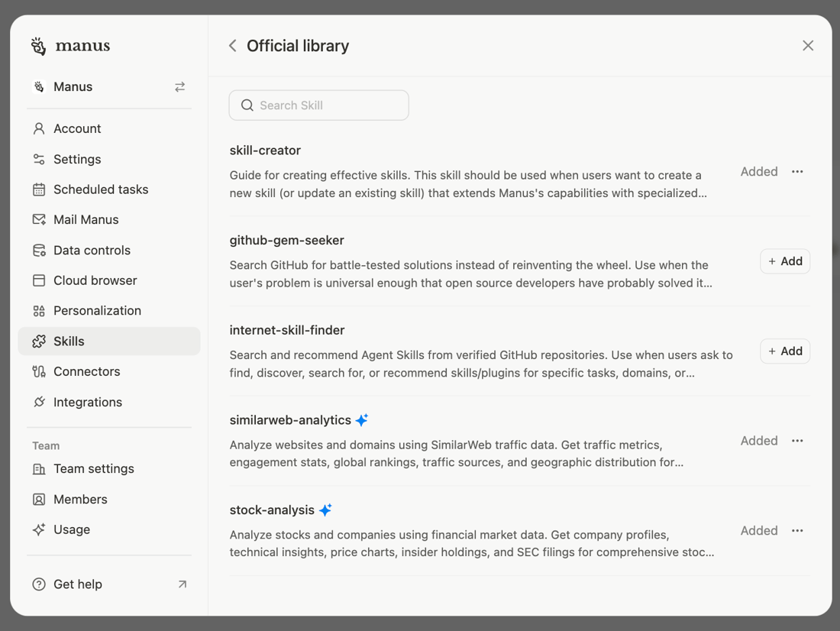This screenshot has height=631, width=840.
Task: Click the Connectors icon in sidebar
Action: pos(39,371)
